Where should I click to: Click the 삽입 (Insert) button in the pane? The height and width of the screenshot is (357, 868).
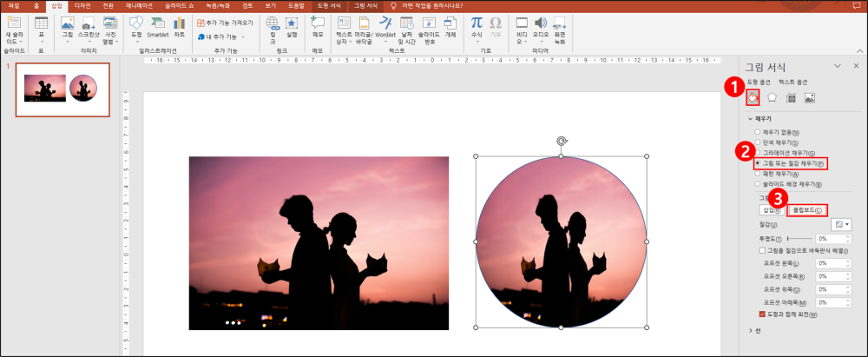point(772,210)
